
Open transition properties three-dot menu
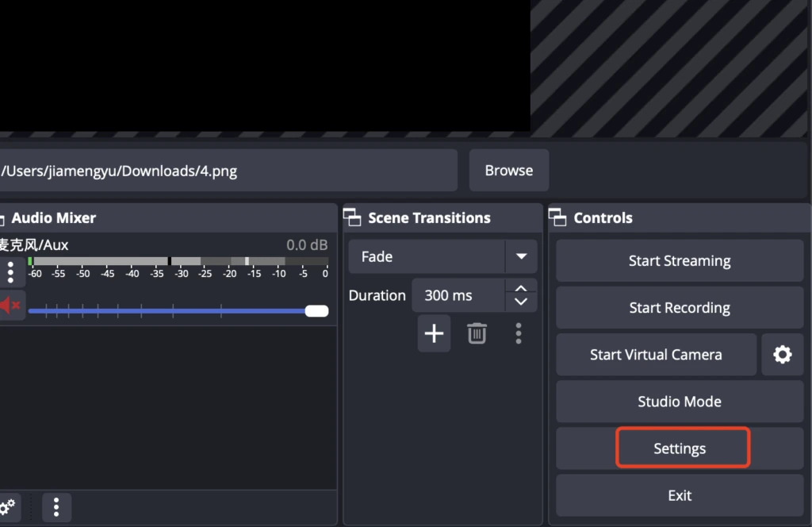[x=519, y=333]
